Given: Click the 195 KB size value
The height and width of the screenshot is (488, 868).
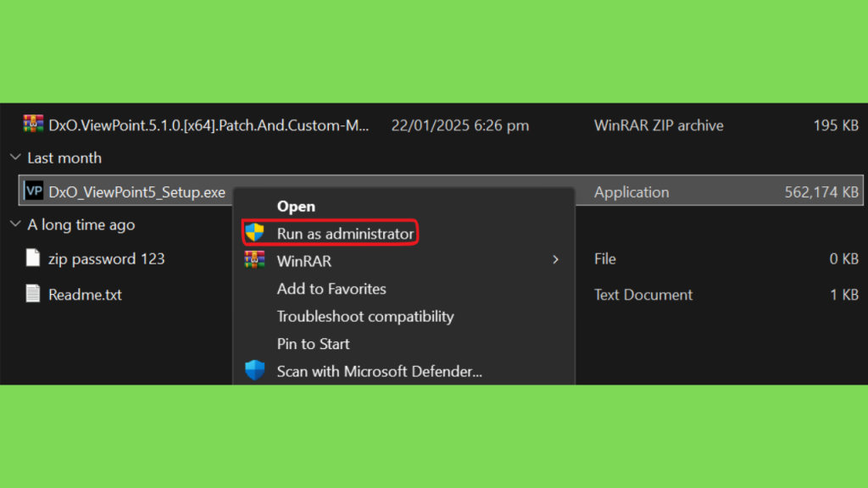Looking at the screenshot, I should (836, 125).
